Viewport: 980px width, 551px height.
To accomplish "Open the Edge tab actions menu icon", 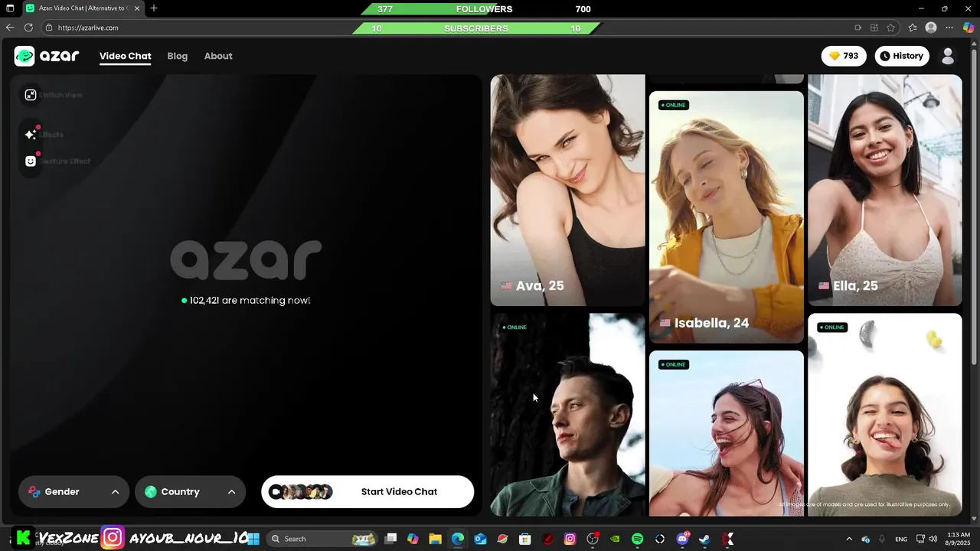I will [10, 8].
